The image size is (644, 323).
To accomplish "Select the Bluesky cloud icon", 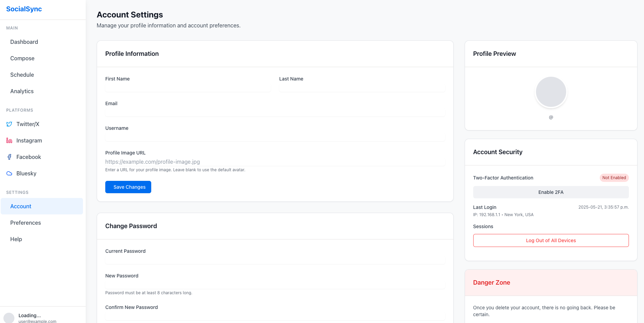I will pos(9,173).
